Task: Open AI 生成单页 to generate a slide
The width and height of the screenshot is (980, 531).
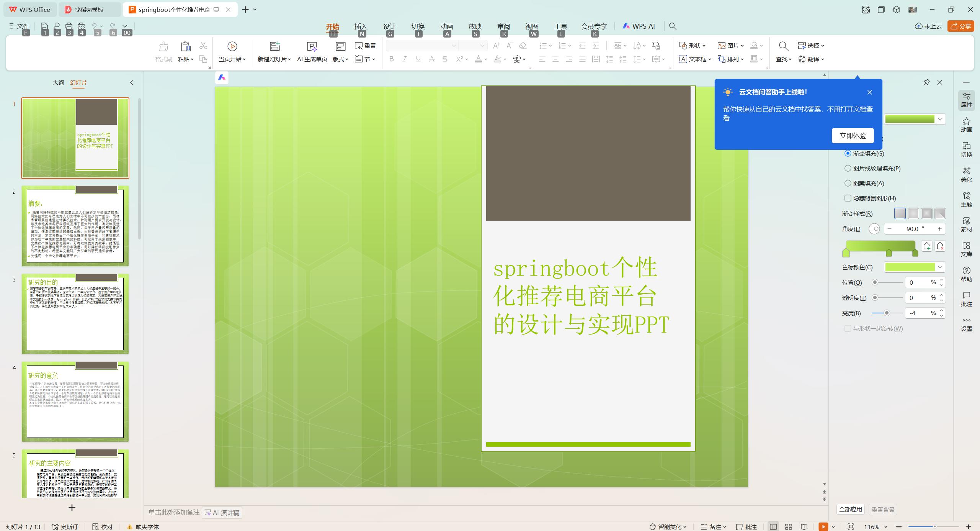Action: [x=312, y=51]
